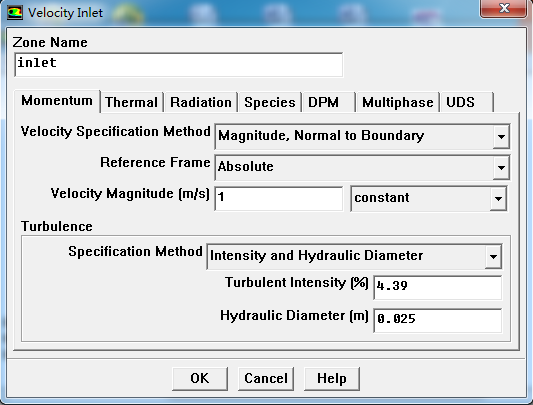The width and height of the screenshot is (533, 405).
Task: Click the Velocity Magnitude input field
Action: point(279,198)
